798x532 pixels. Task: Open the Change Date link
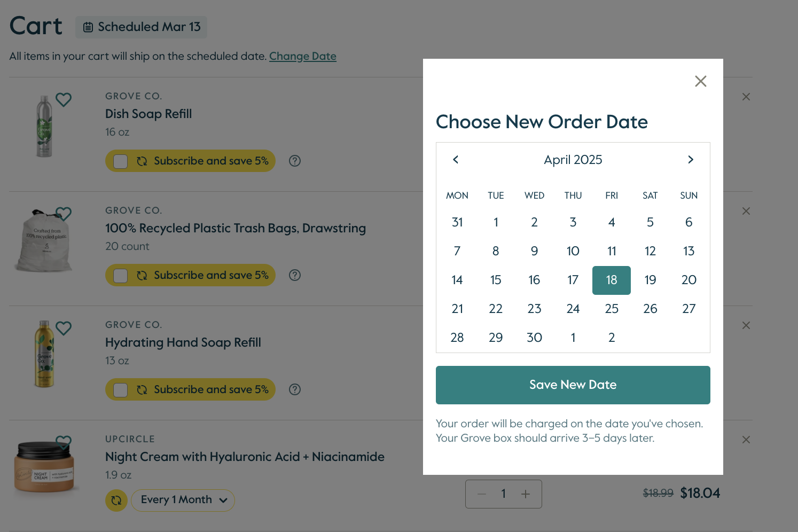pyautogui.click(x=303, y=56)
